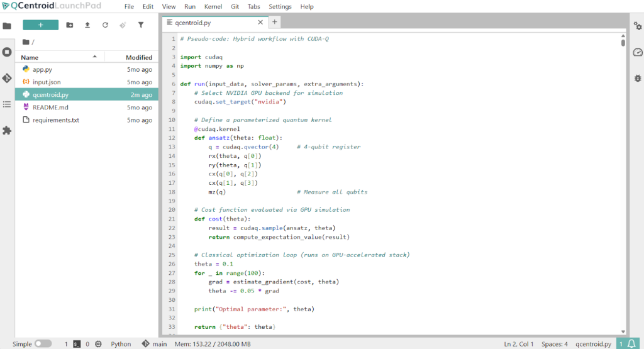Open the Python language mode selector
This screenshot has width=644, height=349.
(x=121, y=344)
